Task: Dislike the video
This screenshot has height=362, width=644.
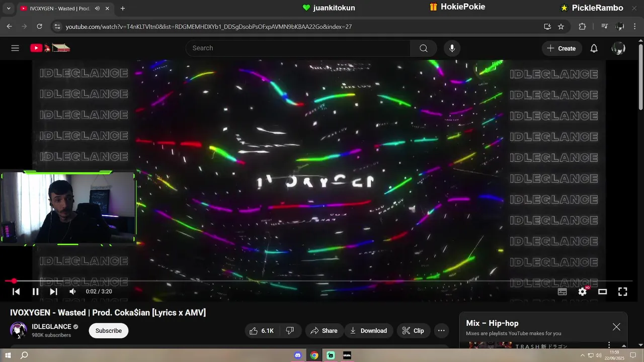Action: 290,331
